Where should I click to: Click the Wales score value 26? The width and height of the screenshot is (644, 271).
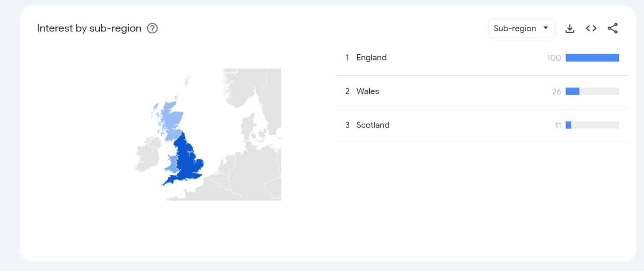click(556, 91)
